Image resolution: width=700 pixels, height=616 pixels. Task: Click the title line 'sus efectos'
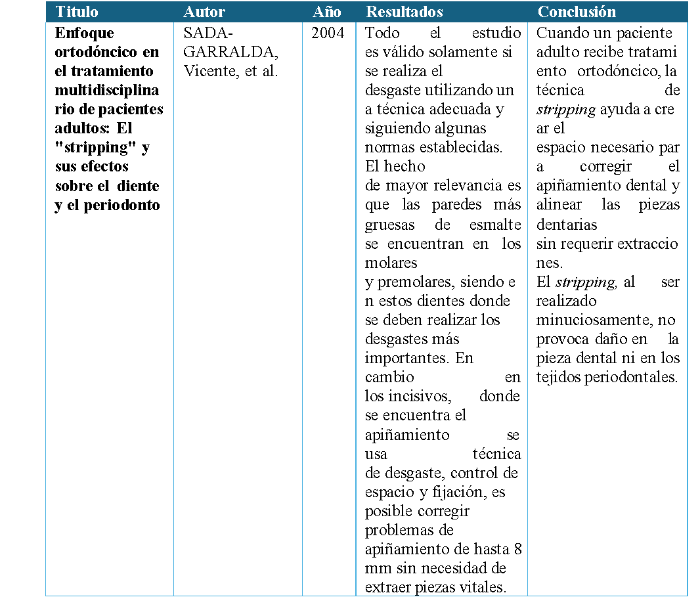tap(92, 167)
